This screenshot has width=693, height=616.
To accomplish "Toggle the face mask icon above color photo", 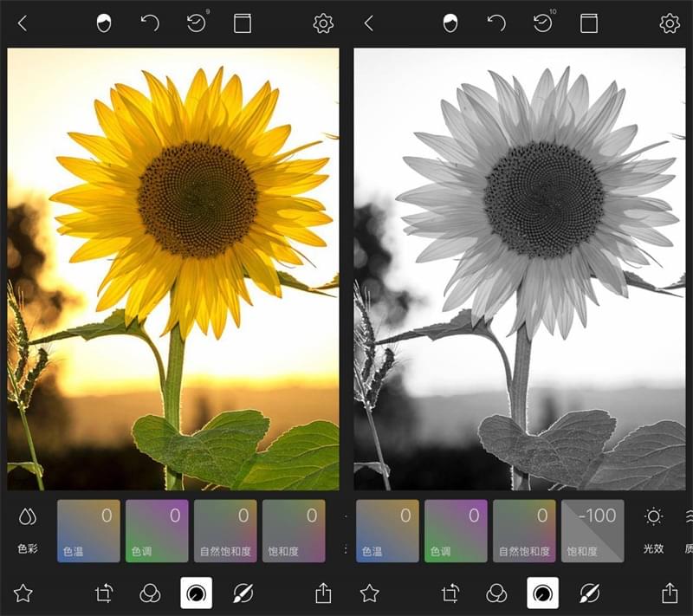I will pyautogui.click(x=104, y=23).
